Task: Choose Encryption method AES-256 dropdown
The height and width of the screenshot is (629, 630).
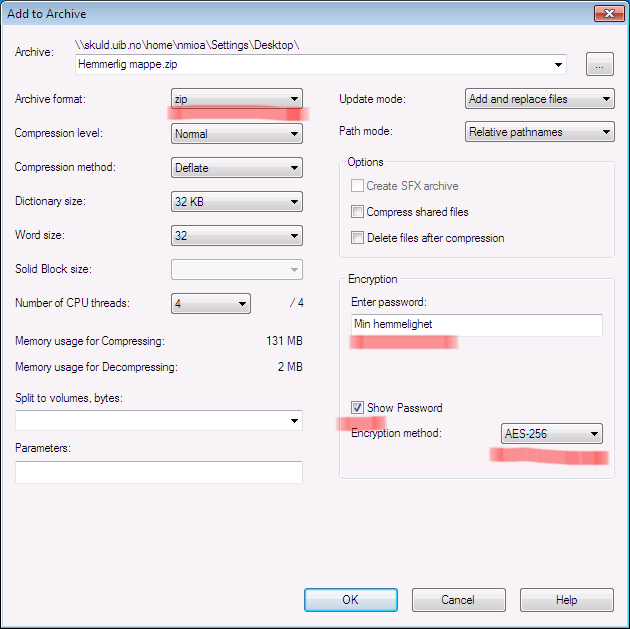Action: pos(551,434)
